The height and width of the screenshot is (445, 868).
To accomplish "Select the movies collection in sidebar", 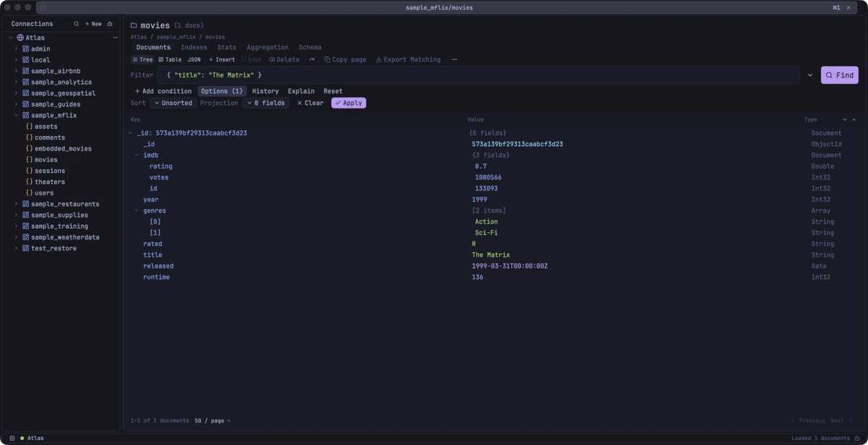I will pos(46,160).
